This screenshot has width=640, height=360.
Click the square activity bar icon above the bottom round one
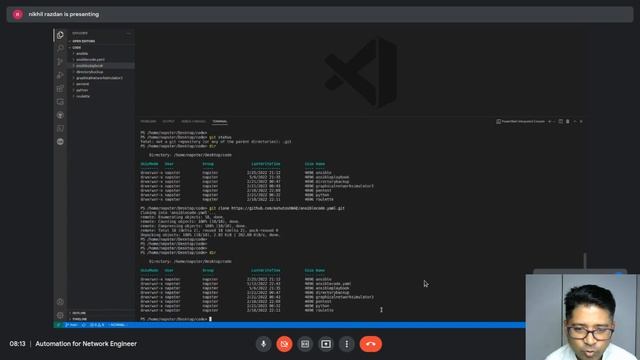tap(60, 129)
